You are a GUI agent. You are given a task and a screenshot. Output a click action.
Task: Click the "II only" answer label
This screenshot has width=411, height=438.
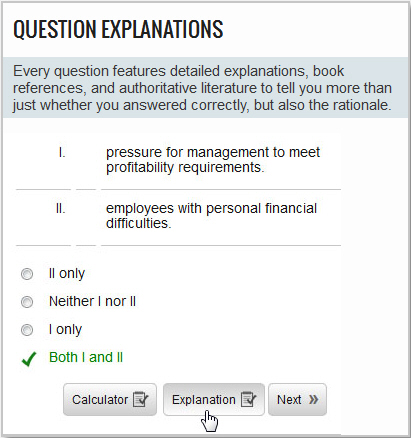pos(67,274)
